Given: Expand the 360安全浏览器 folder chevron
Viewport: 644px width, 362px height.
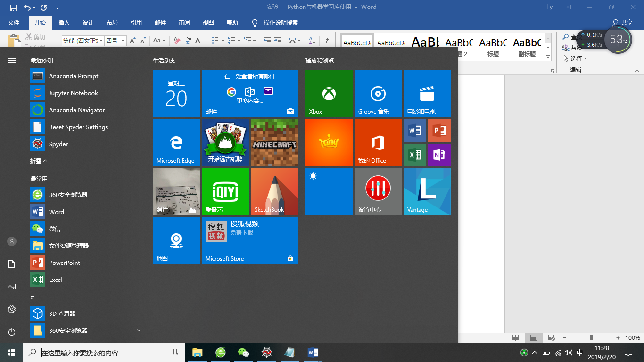Looking at the screenshot, I should coord(139,330).
